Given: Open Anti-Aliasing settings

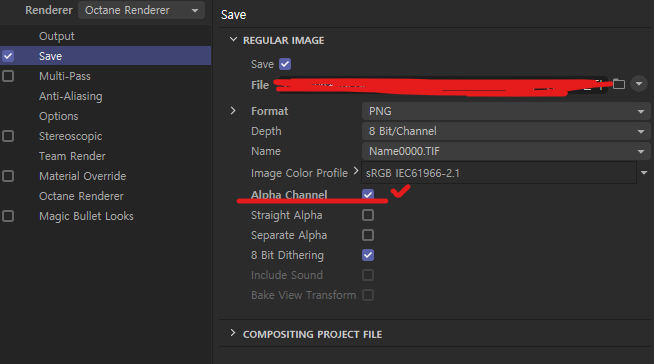Looking at the screenshot, I should [x=70, y=96].
